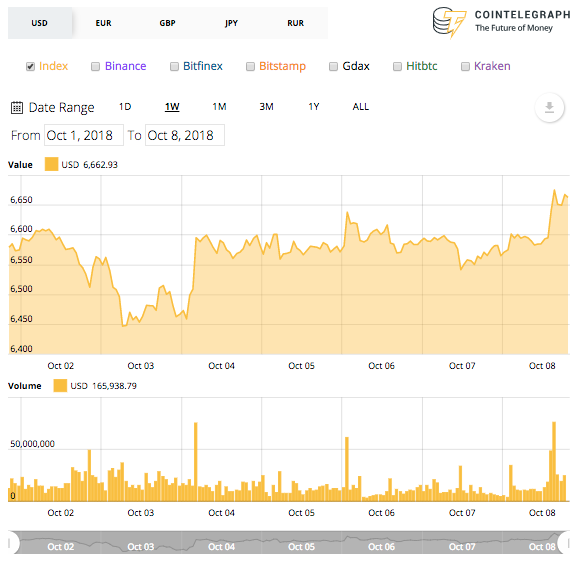Grab the left range navigator handle
Viewport: 578px width, 565px height.
(x=13, y=543)
